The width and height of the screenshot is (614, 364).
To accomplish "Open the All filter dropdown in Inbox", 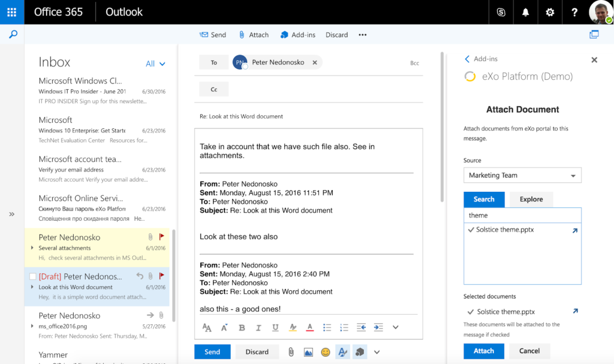I will pos(155,64).
